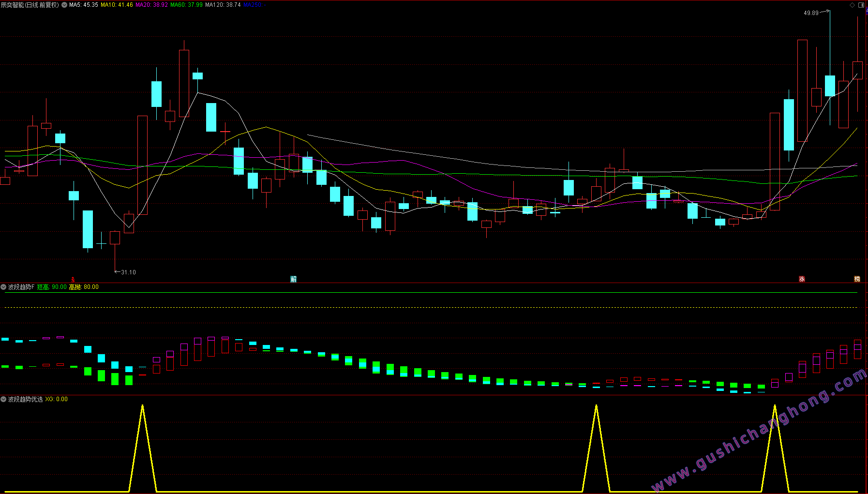Click the red S marker icon on the main chart

tap(73, 279)
